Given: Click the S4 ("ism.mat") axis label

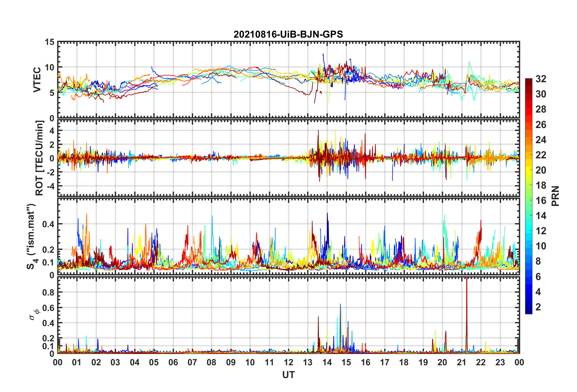Looking at the screenshot, I should click(x=31, y=236).
